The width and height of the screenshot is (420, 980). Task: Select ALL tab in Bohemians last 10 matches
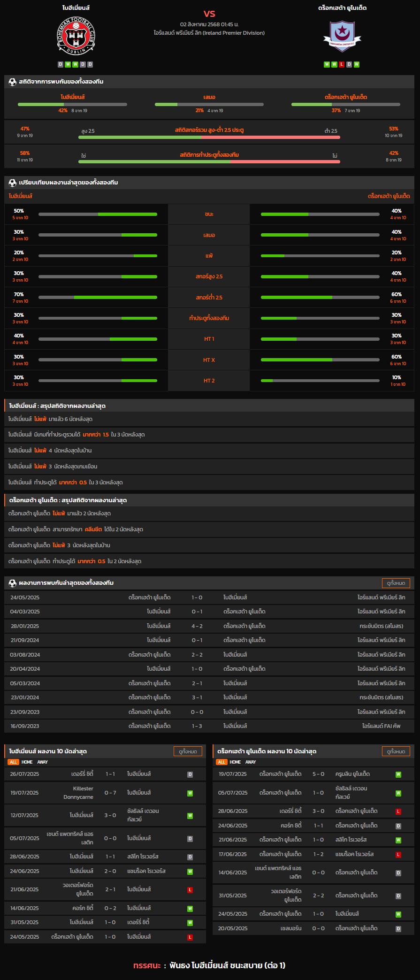pos(13,762)
